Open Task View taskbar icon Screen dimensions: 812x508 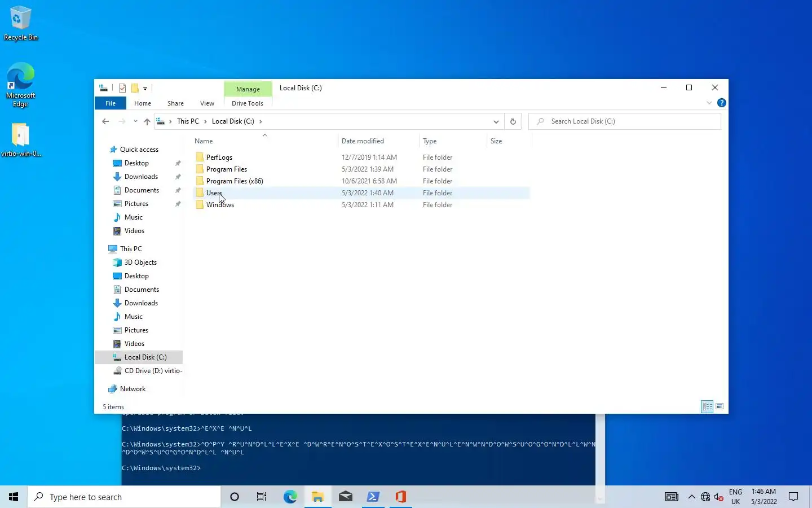pos(262,497)
